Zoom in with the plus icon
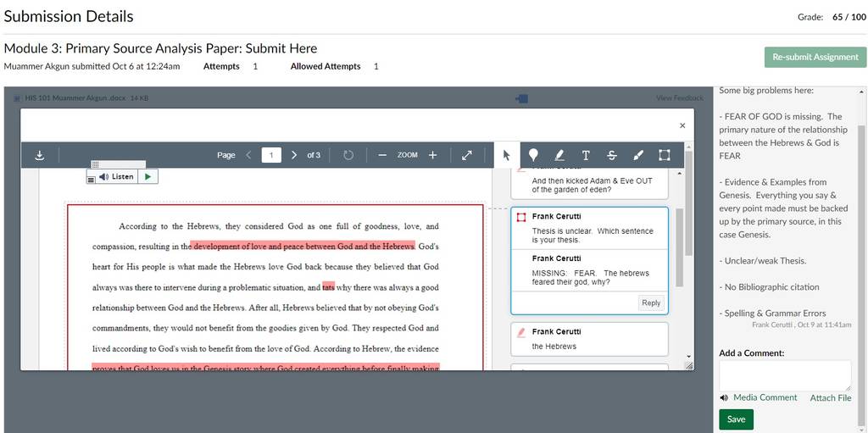 pyautogui.click(x=433, y=155)
